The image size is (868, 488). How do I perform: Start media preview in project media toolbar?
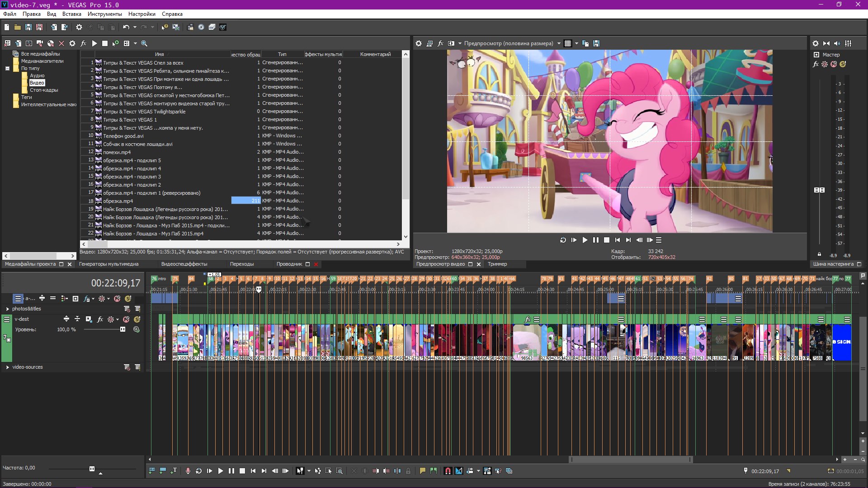pyautogui.click(x=94, y=43)
